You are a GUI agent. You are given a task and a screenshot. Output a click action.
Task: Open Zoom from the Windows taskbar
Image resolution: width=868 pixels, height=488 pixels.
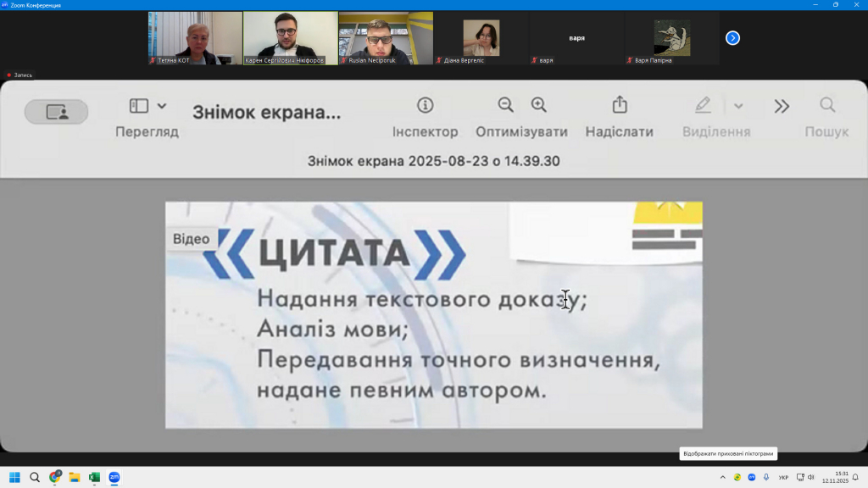(x=114, y=477)
